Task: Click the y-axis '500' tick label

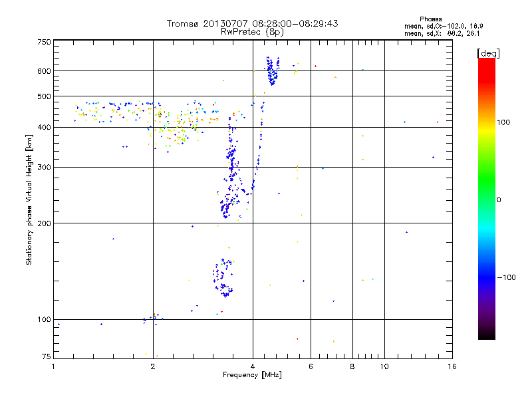Action: [x=44, y=96]
